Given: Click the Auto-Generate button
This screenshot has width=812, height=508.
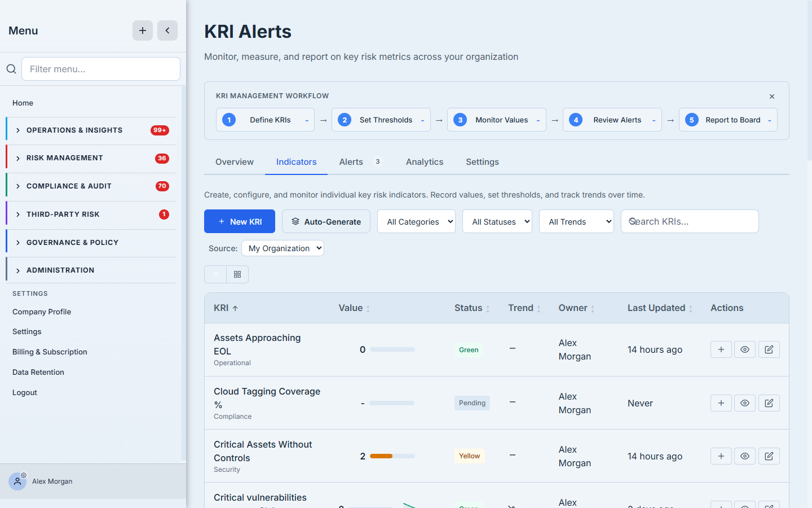Looking at the screenshot, I should [326, 222].
